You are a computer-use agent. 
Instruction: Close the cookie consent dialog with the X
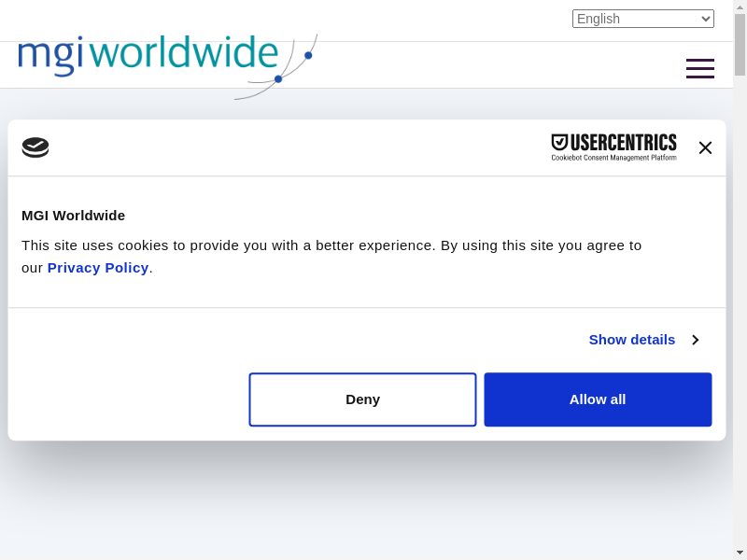pyautogui.click(x=705, y=147)
